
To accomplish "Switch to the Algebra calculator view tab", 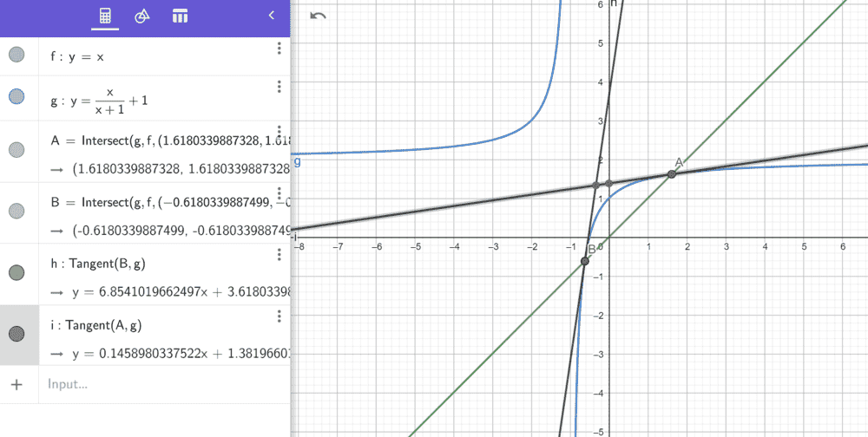I will click(x=105, y=16).
